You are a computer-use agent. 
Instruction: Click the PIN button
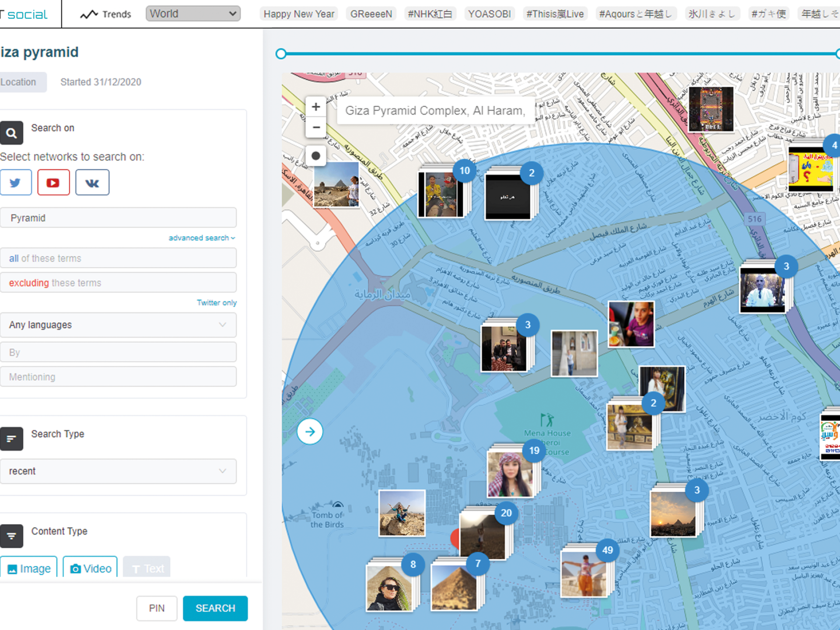coord(157,608)
